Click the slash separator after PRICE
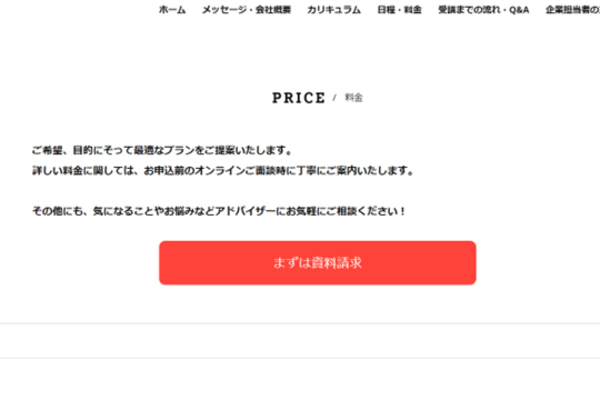Image resolution: width=600 pixels, height=400 pixels. 335,98
